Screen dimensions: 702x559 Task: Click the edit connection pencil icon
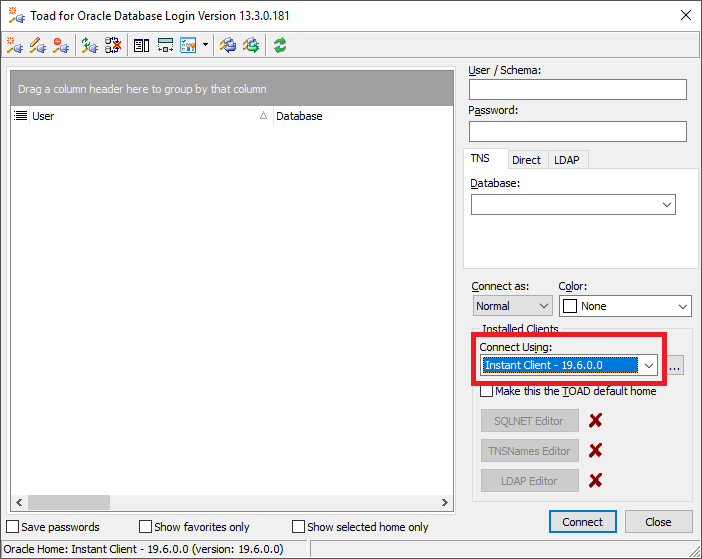pyautogui.click(x=38, y=45)
